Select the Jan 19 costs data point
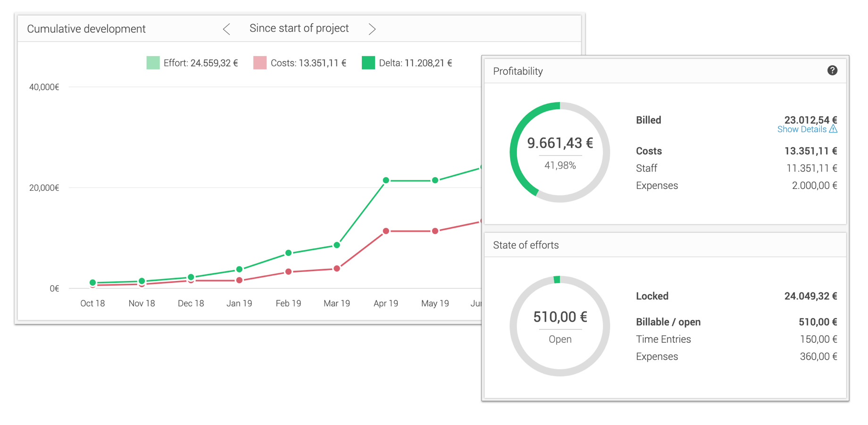The width and height of the screenshot is (868, 425). click(239, 280)
